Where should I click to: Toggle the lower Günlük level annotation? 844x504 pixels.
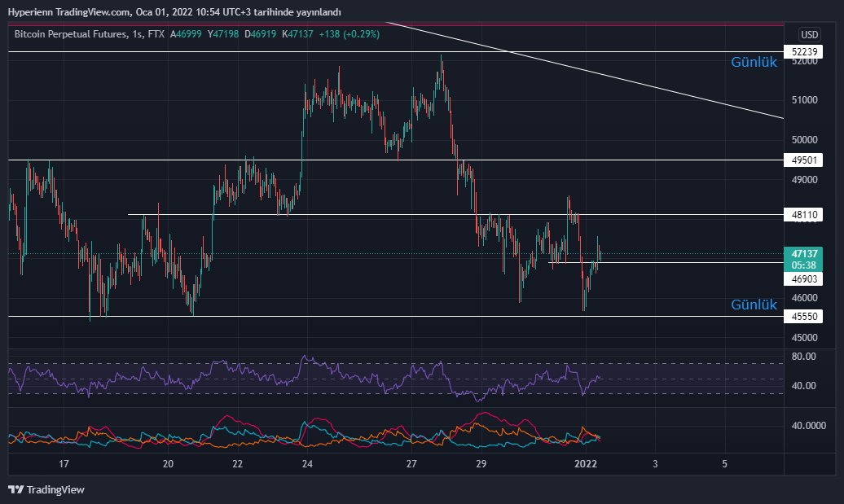pos(754,305)
